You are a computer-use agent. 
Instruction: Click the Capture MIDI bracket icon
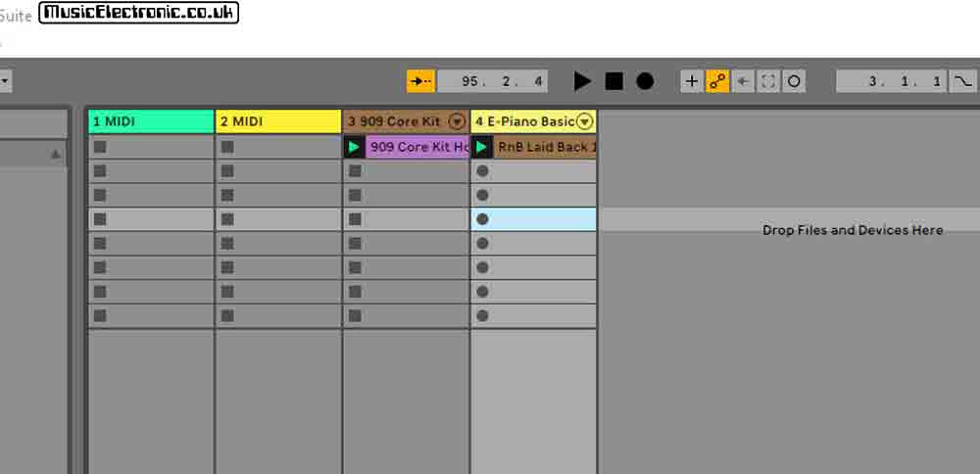(768, 81)
